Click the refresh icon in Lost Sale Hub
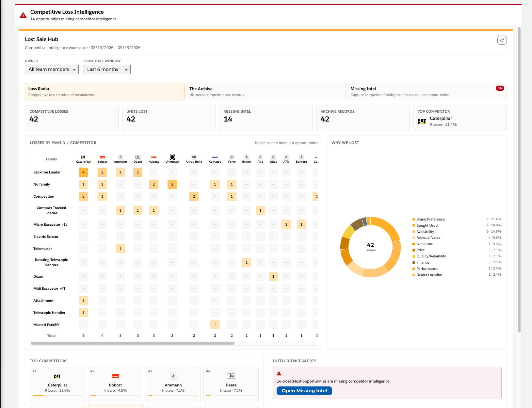532x408 pixels. click(502, 40)
